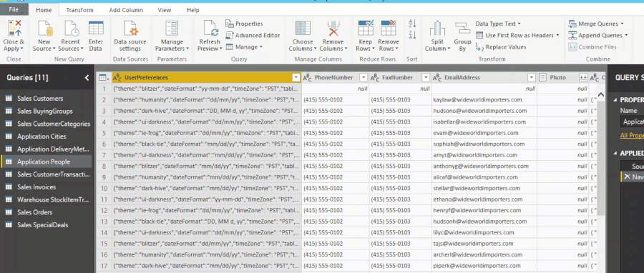Click Manage Parameters icon
The height and width of the screenshot is (273, 644).
172,28
